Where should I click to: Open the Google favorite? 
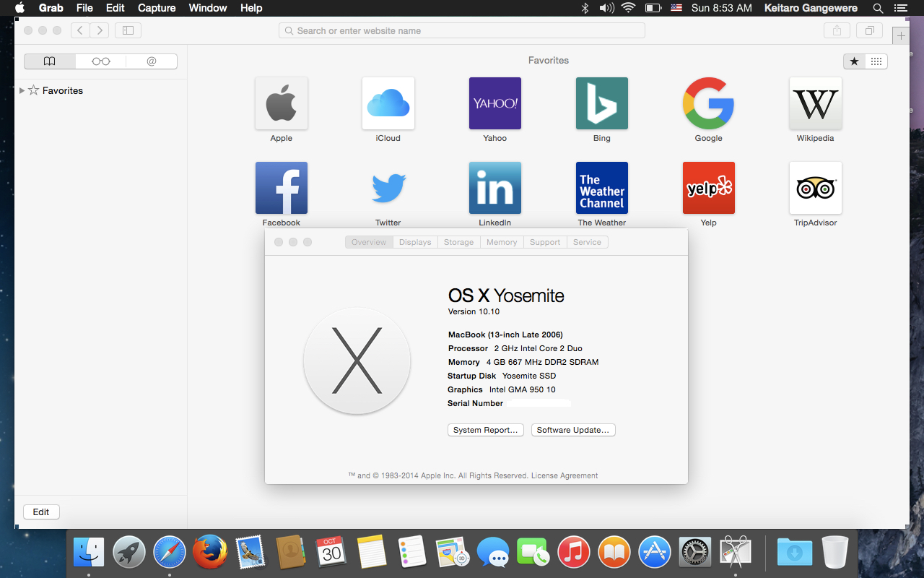709,103
